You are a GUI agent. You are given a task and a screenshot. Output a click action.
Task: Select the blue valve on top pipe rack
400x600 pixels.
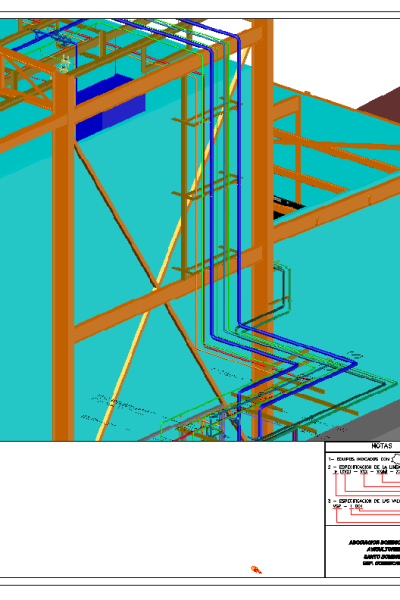(57, 37)
